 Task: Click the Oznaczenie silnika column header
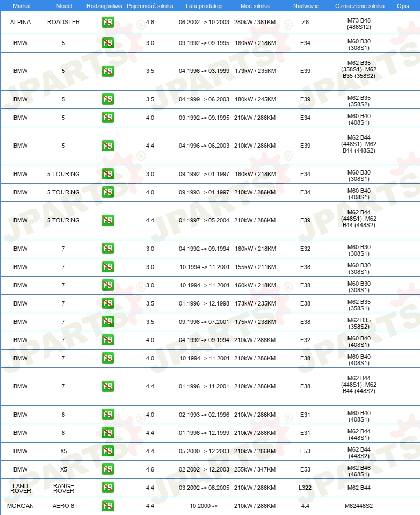[359, 6]
